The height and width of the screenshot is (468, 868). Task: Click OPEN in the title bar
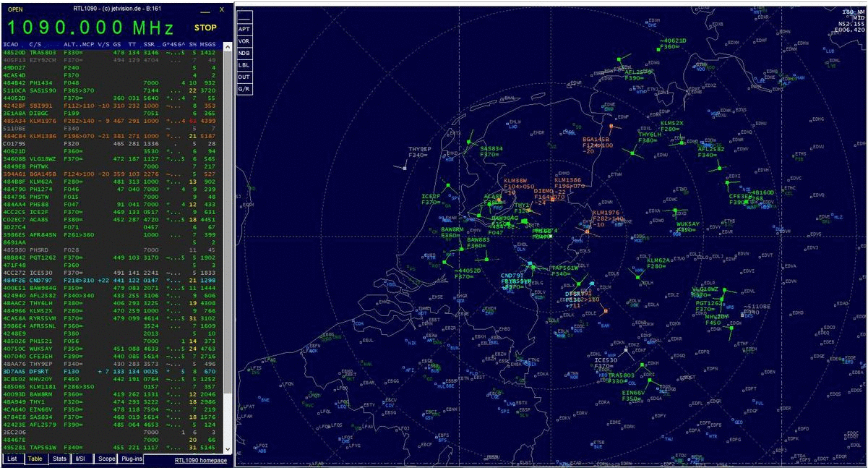coord(14,9)
